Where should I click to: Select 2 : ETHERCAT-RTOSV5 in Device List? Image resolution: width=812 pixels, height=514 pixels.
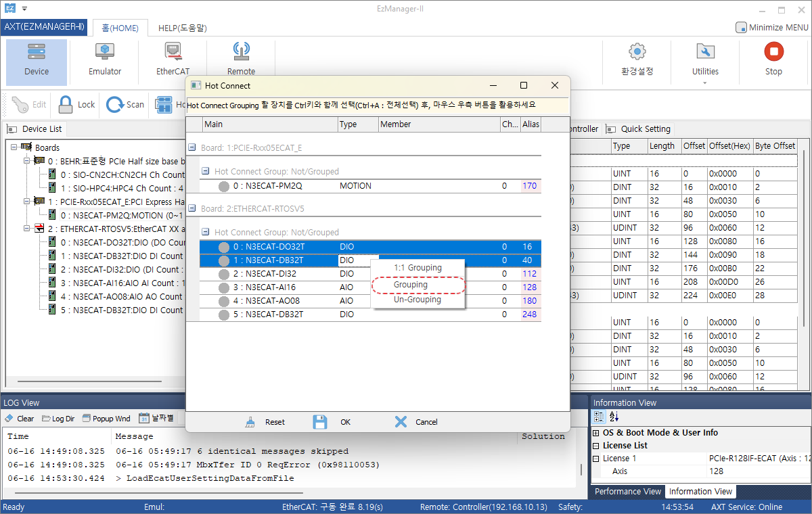(116, 229)
